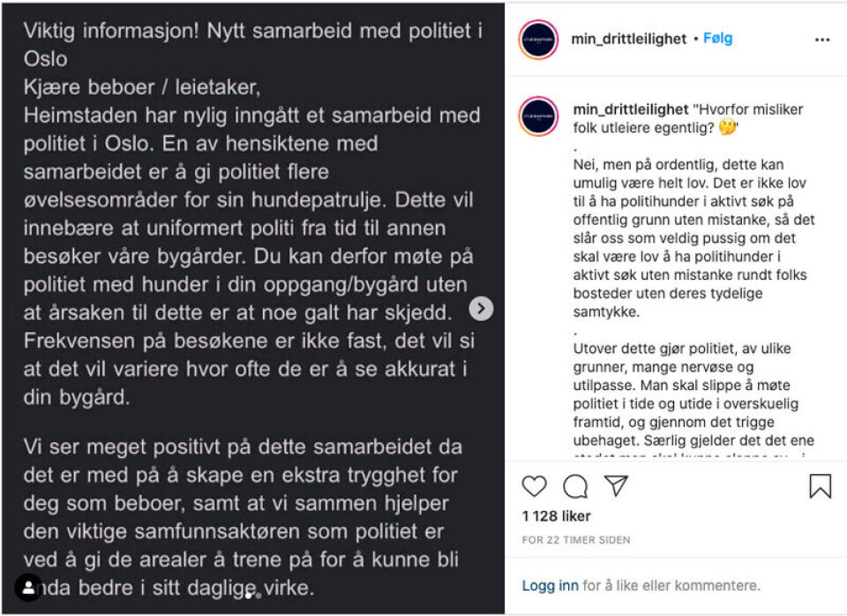Open the FOR 22 TIMER SIDEN timestamp

pos(576,540)
